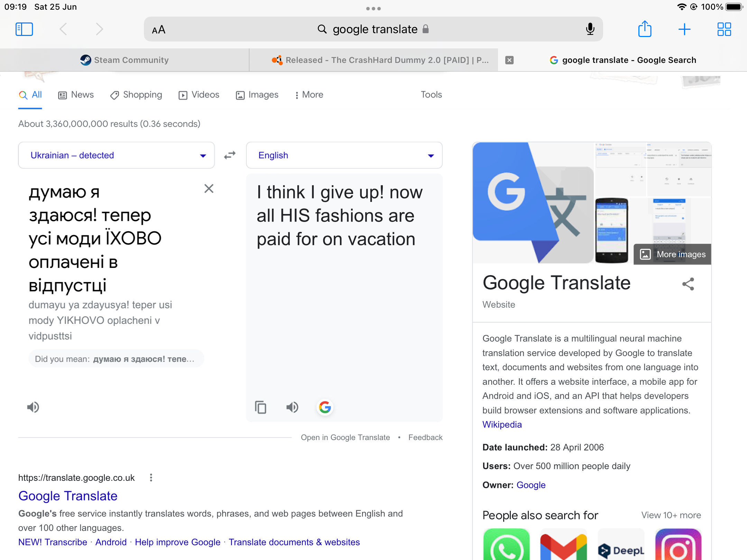Screen dimensions: 747x560
Task: Tap the More images thumbnail overlay
Action: pyautogui.click(x=672, y=254)
